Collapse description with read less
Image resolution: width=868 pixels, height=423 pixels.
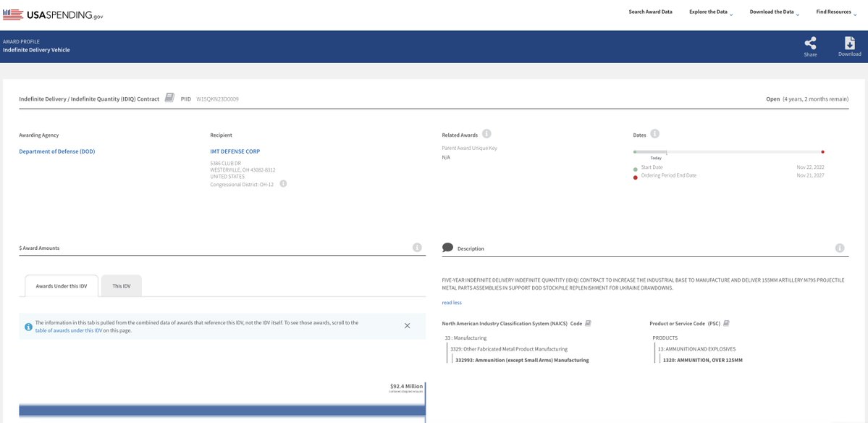click(x=452, y=303)
